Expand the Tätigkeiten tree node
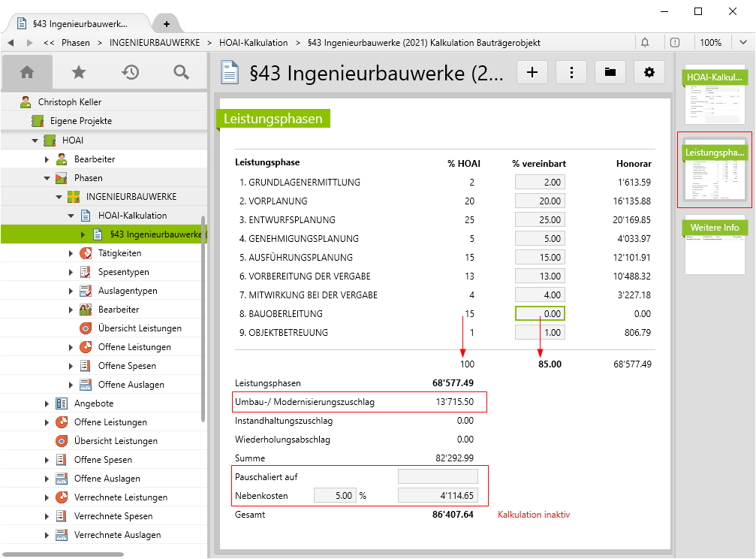The height and width of the screenshot is (559, 756). pyautogui.click(x=71, y=253)
